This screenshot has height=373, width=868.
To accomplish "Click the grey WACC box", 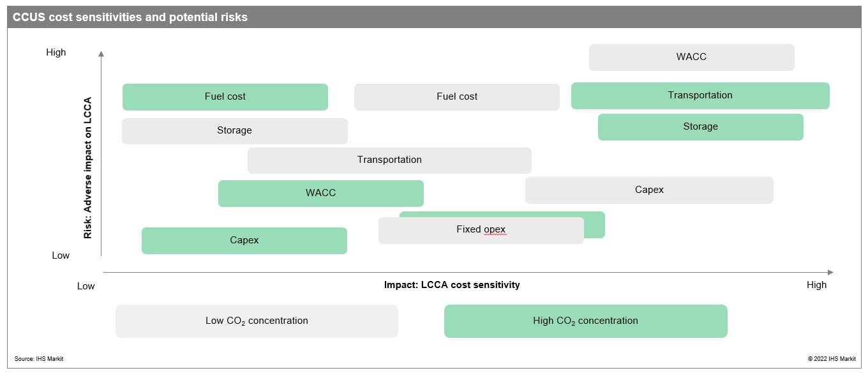I will (691, 57).
